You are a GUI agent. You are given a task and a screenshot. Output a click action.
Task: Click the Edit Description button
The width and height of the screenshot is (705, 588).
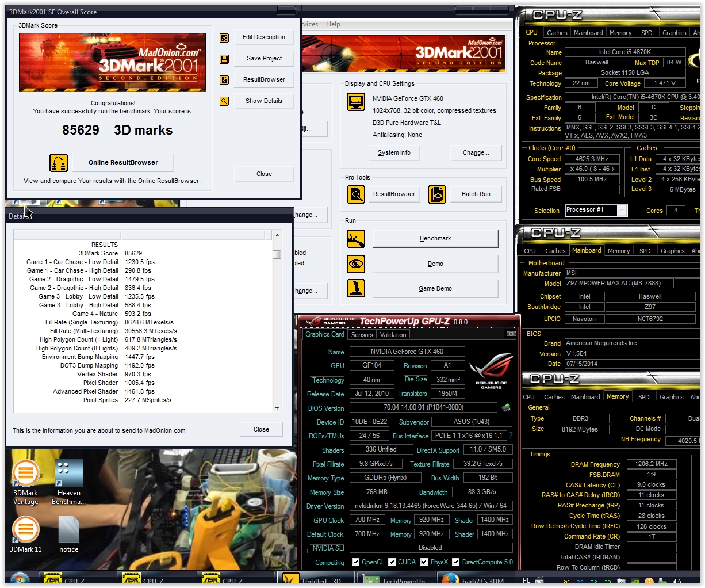click(264, 37)
